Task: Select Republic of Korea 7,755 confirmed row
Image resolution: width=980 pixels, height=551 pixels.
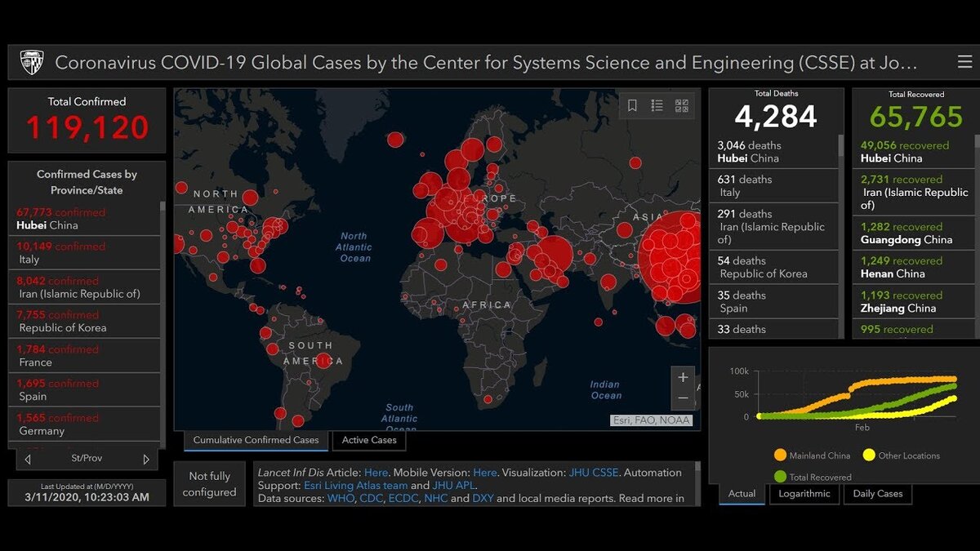Action: (84, 322)
